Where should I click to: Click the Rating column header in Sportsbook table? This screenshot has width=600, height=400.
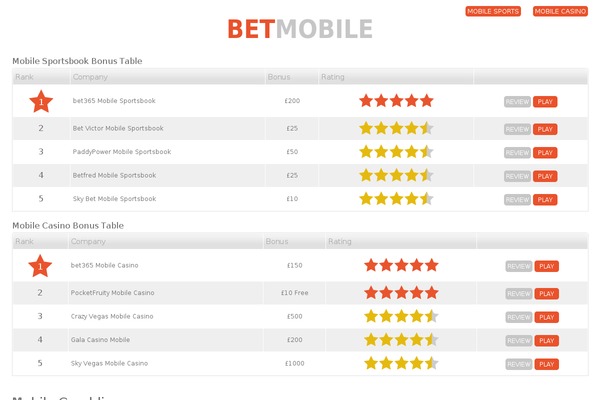click(x=333, y=77)
